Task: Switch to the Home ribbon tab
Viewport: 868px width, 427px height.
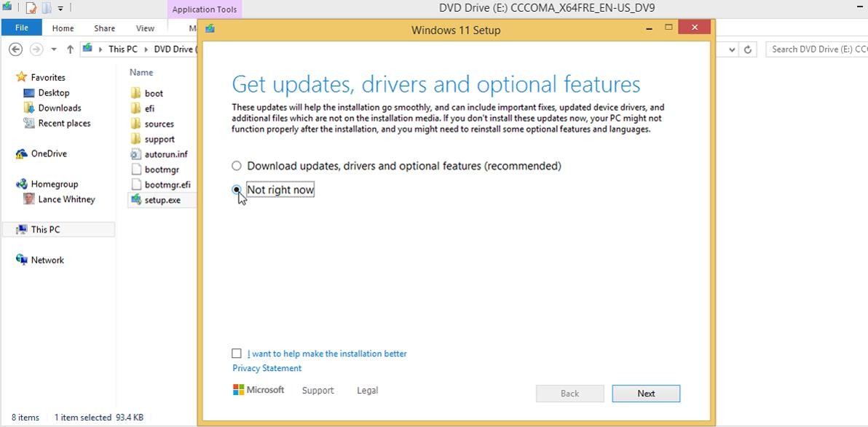Action: coord(63,28)
